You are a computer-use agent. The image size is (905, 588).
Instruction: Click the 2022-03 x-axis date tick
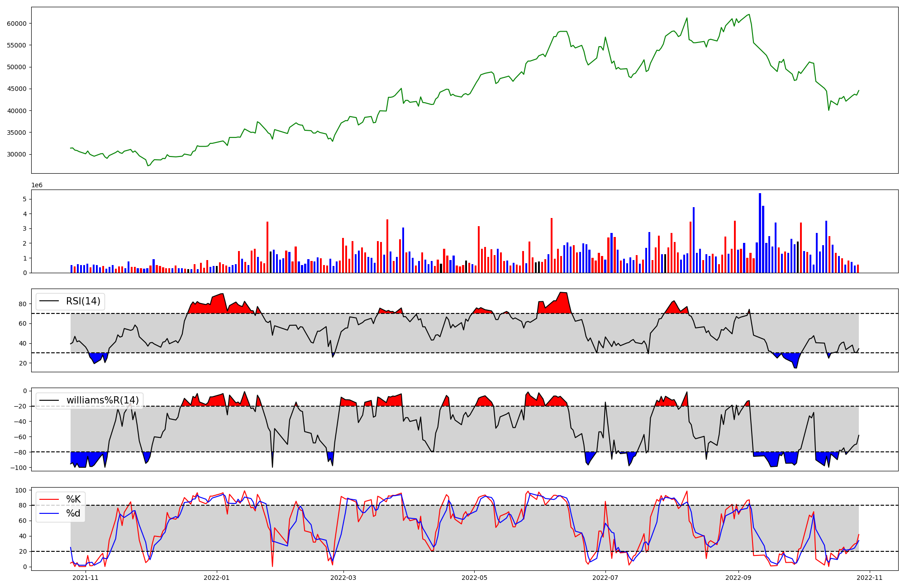(343, 578)
